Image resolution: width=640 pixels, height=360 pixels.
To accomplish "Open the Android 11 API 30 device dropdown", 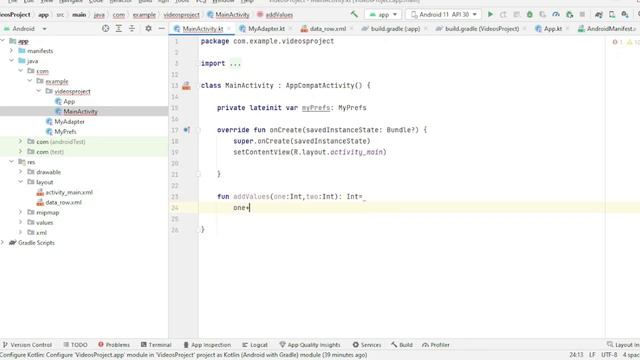I will coord(444,14).
